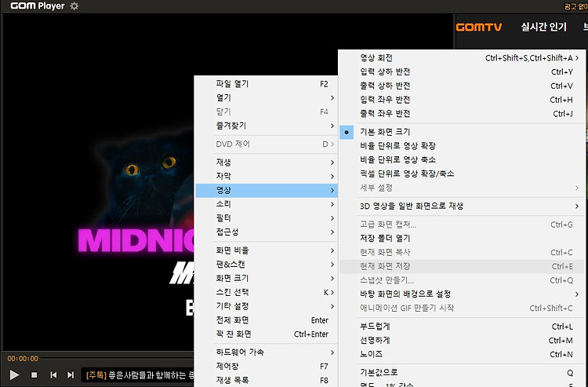
Task: Click the playback seek bar
Action: pos(117,358)
